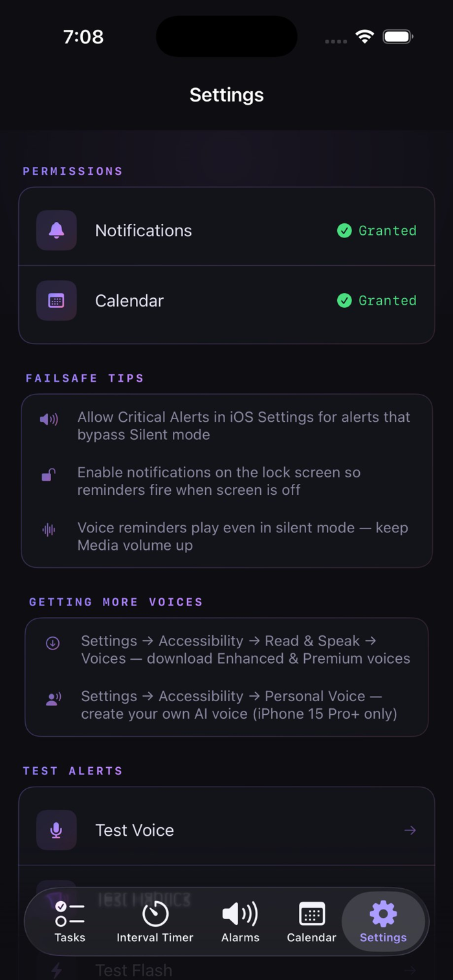Tap the Calendar permission icon
This screenshot has width=453, height=980.
click(56, 300)
